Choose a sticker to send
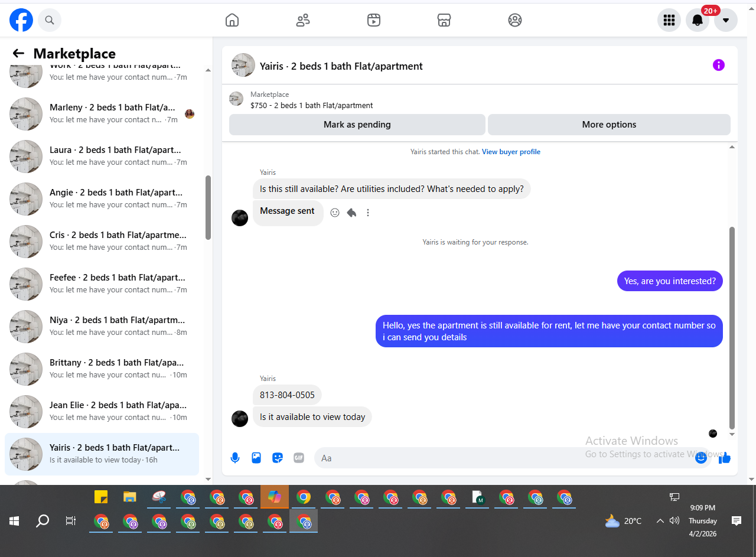Viewport: 756px width, 557px height. coord(278,458)
